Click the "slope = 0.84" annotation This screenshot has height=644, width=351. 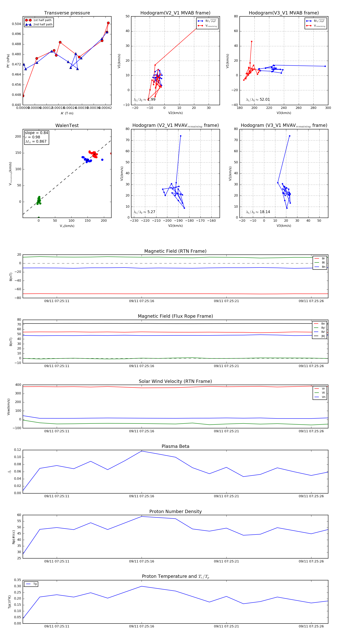click(x=36, y=133)
